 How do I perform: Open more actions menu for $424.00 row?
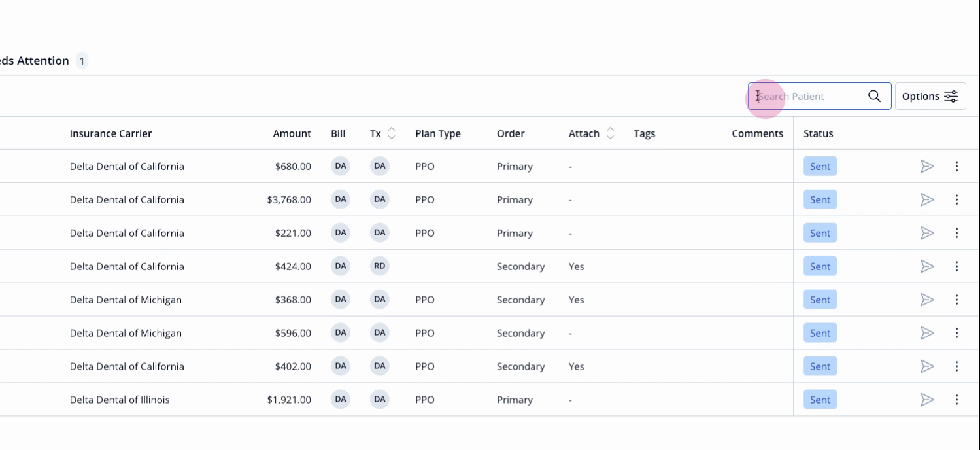click(x=956, y=266)
